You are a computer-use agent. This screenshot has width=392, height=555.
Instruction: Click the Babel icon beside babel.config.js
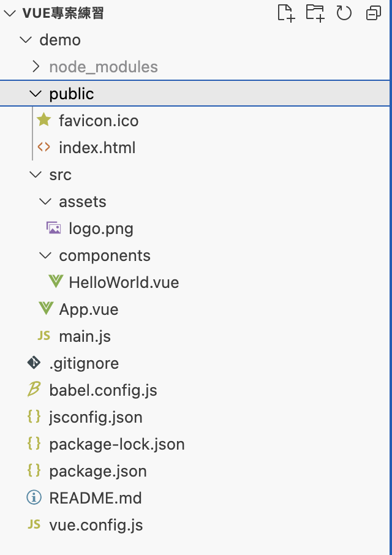pos(34,390)
